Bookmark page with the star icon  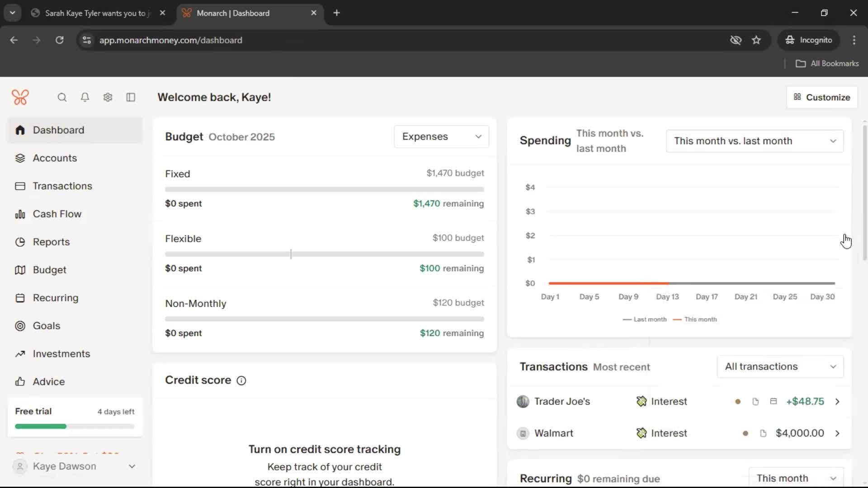click(756, 40)
